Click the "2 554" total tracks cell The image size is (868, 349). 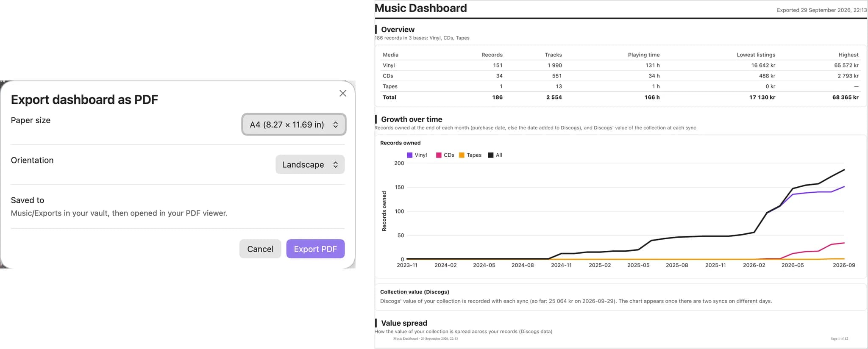(554, 97)
